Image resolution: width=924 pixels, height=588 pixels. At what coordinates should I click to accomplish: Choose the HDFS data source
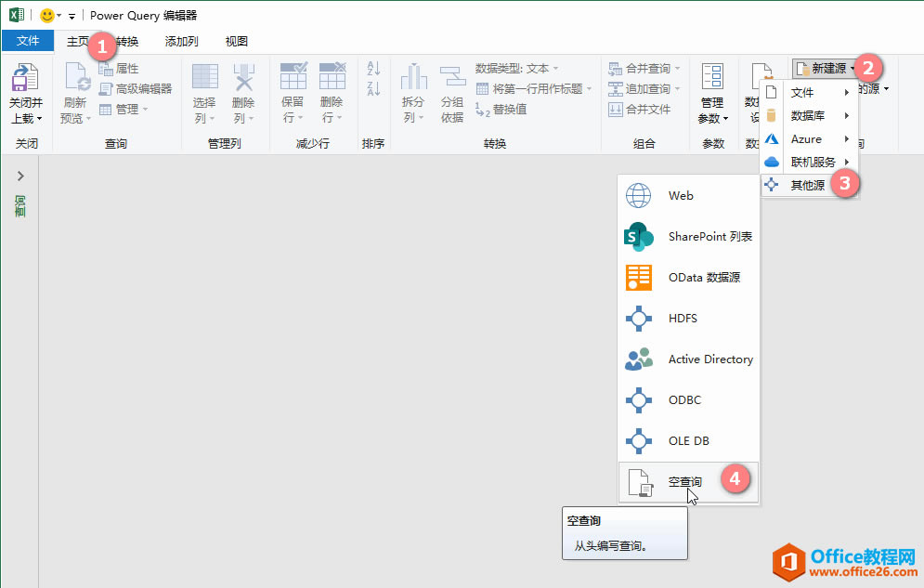click(688, 319)
